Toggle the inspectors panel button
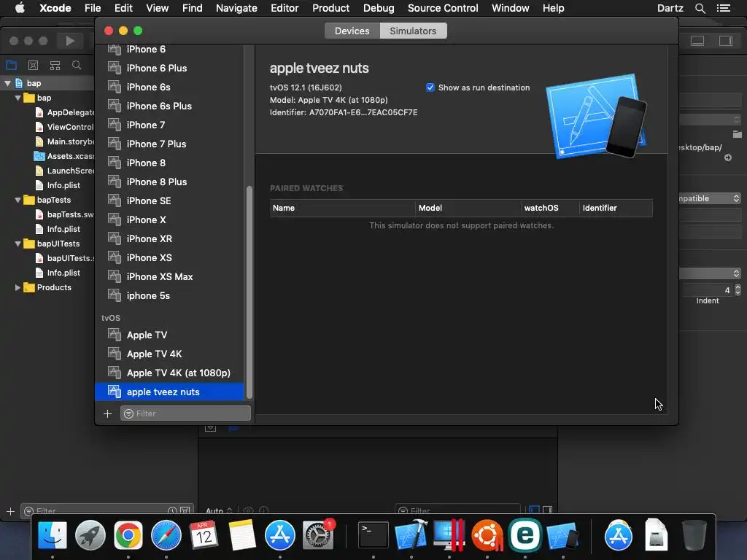 [x=726, y=41]
